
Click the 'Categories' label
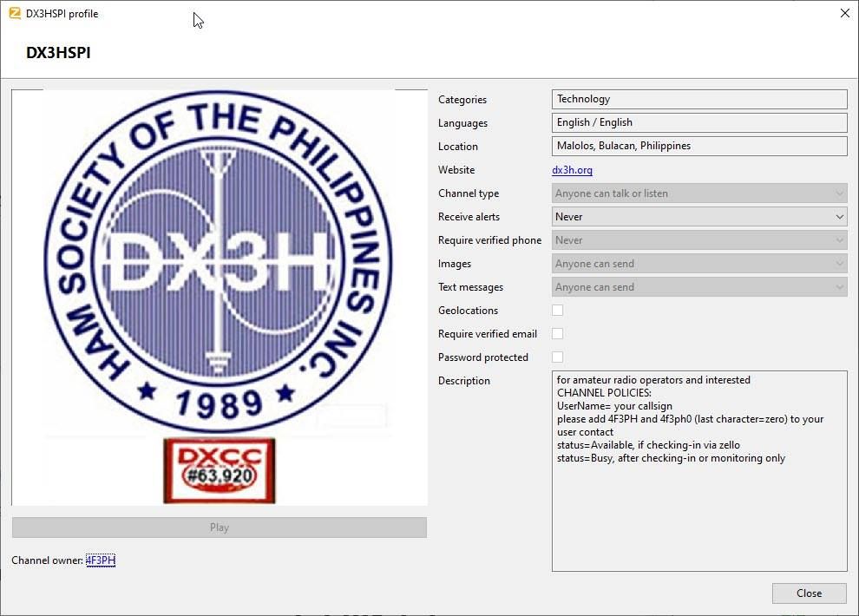pos(462,100)
